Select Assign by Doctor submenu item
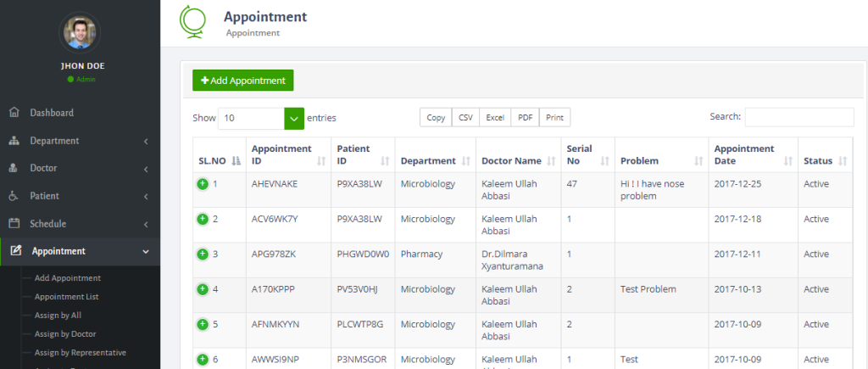This screenshot has width=868, height=369. click(64, 333)
